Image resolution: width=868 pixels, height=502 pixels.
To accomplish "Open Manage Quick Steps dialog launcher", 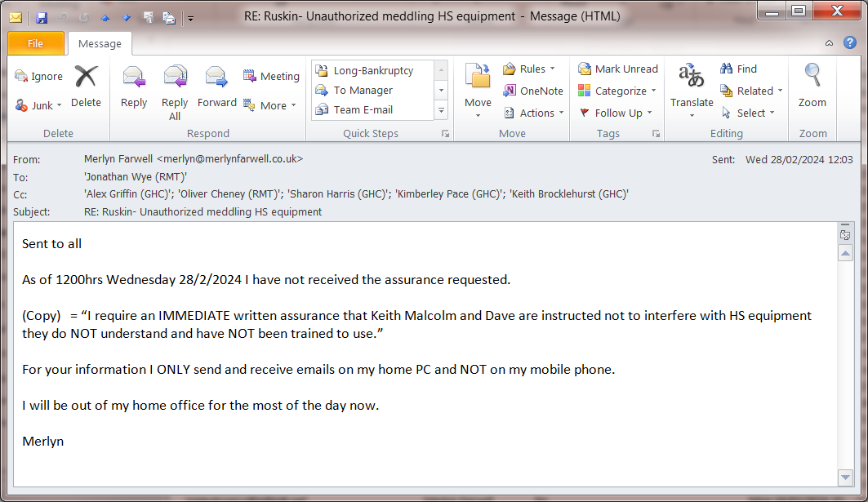I will coord(445,134).
